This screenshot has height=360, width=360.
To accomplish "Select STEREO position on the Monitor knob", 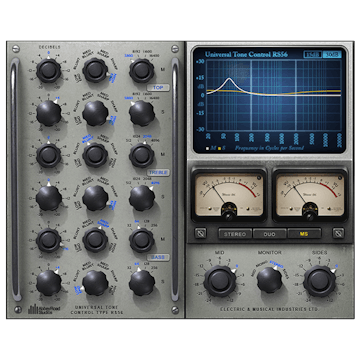I will (277, 264).
